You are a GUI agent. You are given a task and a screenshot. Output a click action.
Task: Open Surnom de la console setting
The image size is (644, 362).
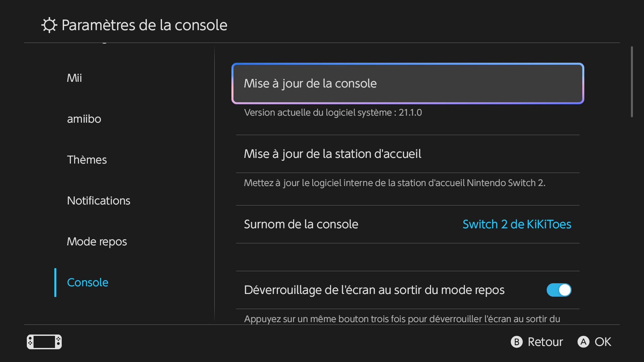[x=301, y=224]
